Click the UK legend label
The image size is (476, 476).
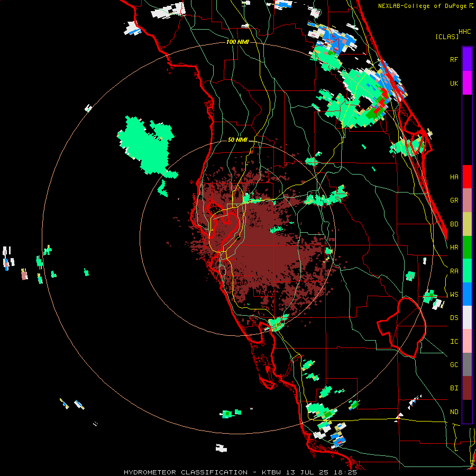pyautogui.click(x=454, y=83)
